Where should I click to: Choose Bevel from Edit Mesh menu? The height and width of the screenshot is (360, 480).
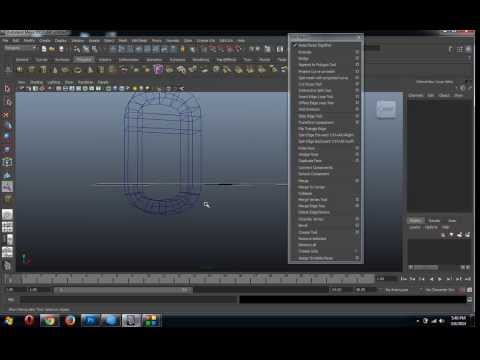303,226
